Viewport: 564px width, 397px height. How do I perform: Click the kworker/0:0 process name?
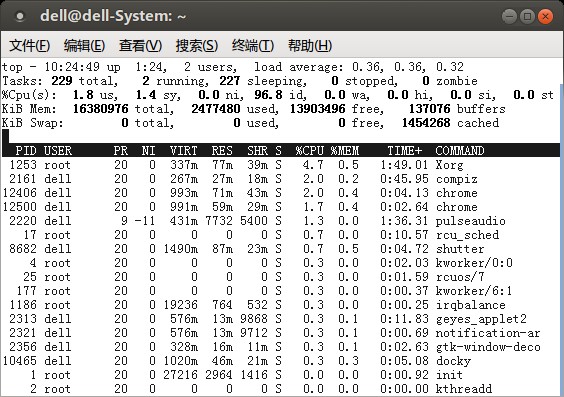pyautogui.click(x=474, y=263)
